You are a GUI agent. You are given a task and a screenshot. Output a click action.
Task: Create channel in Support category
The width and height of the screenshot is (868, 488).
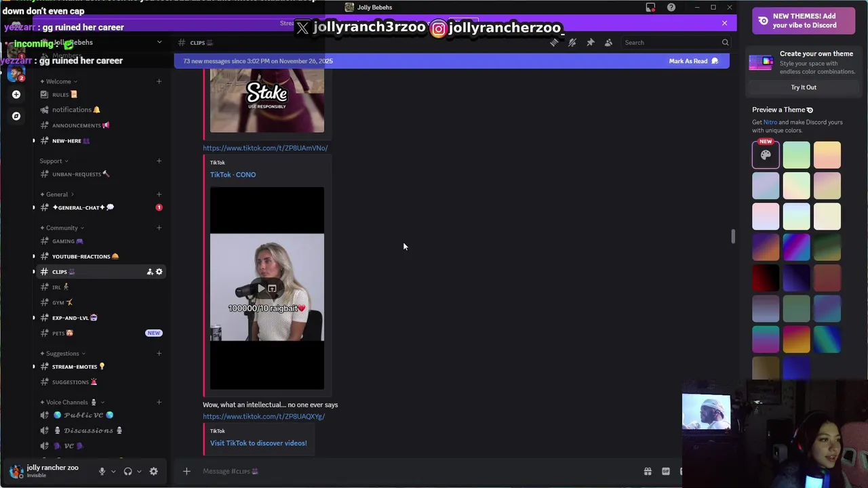159,161
